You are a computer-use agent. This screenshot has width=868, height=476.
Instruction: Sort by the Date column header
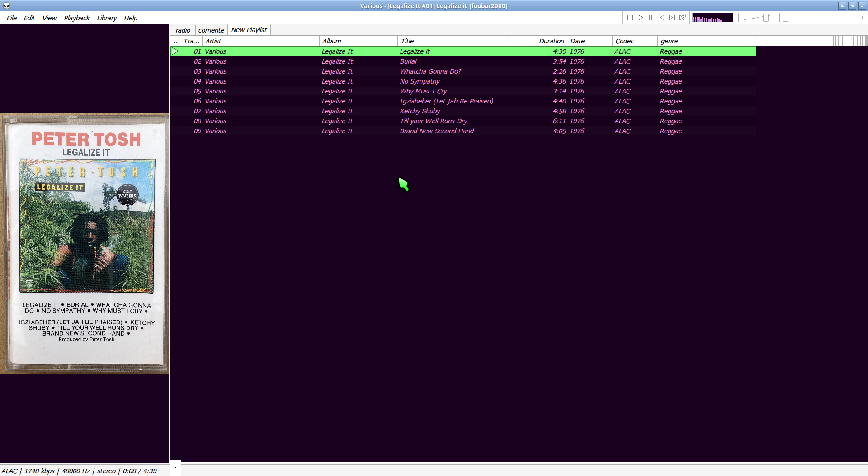point(590,41)
